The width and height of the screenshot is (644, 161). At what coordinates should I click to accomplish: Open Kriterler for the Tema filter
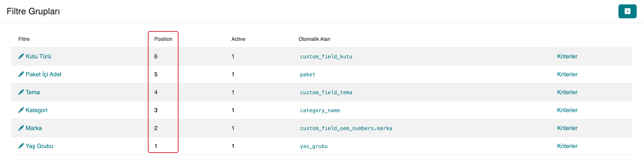click(567, 92)
